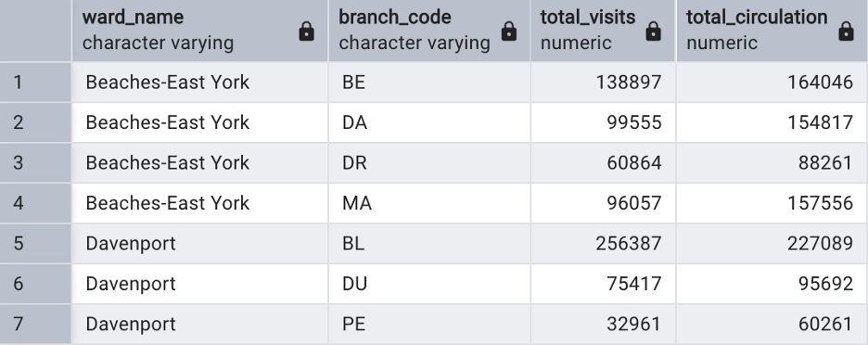The width and height of the screenshot is (868, 345).
Task: Click the lock icon in total_circulation column
Action: 846,32
